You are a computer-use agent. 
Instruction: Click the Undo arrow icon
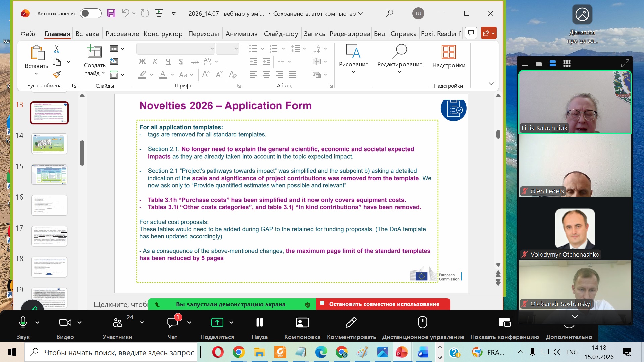coord(125,13)
